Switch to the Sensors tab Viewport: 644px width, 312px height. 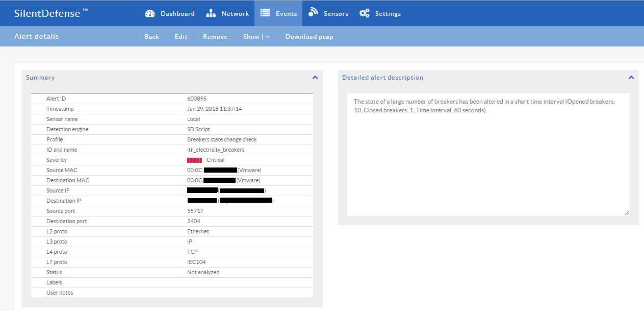coord(336,14)
